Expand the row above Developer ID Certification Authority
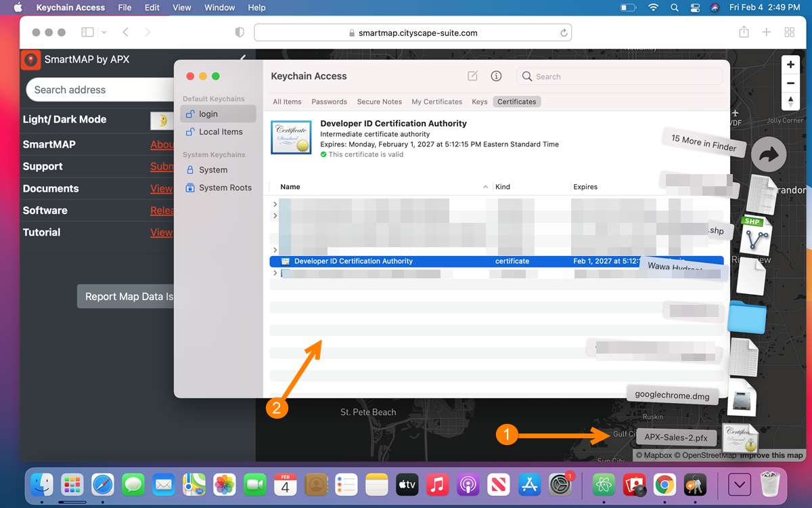Image resolution: width=812 pixels, height=508 pixels. pyautogui.click(x=275, y=250)
